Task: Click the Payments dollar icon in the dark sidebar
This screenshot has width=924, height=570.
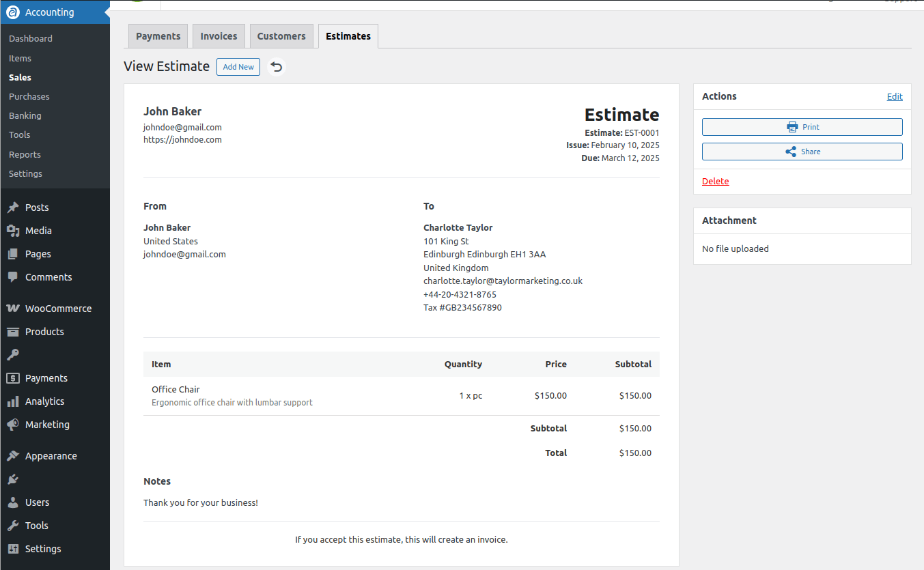Action: (13, 378)
